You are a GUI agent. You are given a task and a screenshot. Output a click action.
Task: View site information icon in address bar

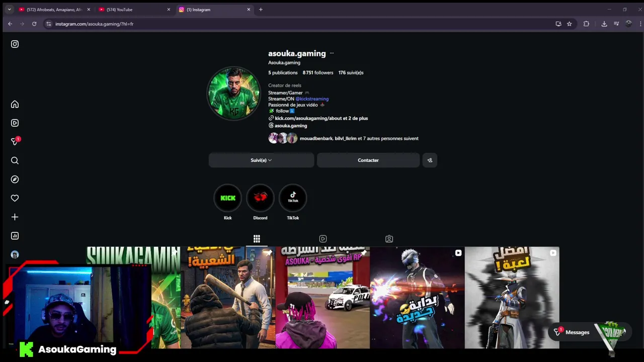[x=48, y=24]
